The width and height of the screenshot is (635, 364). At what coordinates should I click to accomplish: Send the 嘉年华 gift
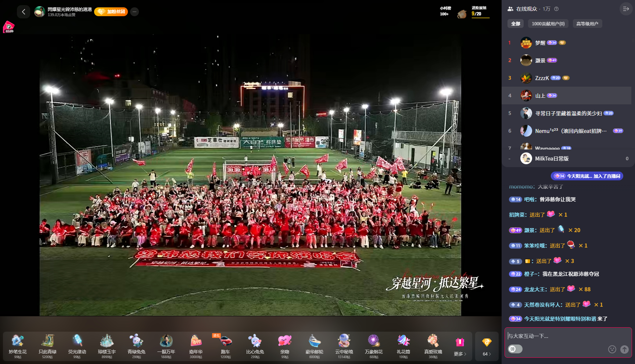click(x=196, y=346)
